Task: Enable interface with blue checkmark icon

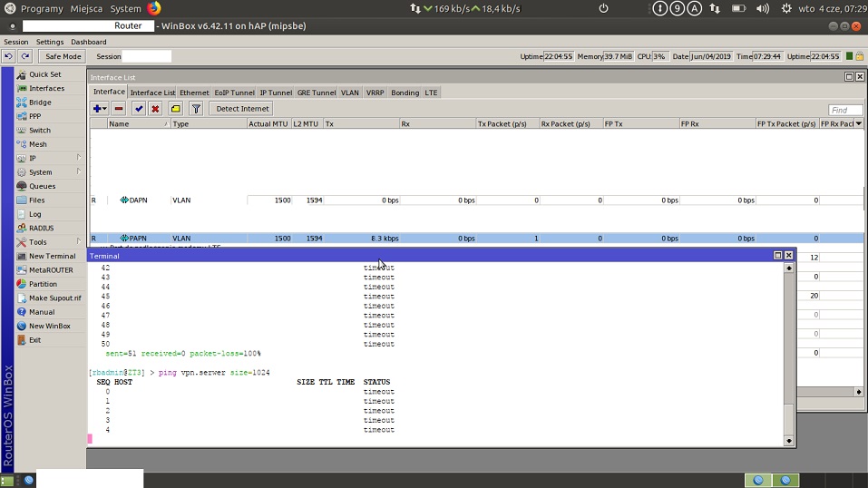Action: click(x=139, y=109)
